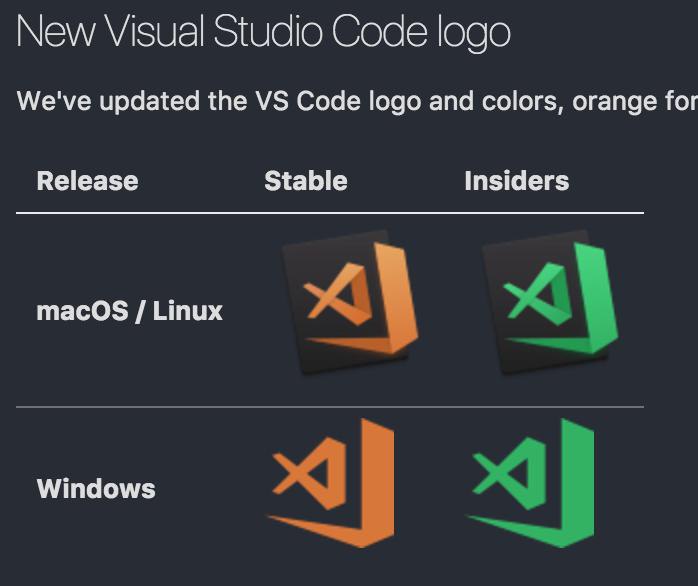
Task: Click the orange Stable macOS / Linux logo
Action: pos(350,303)
